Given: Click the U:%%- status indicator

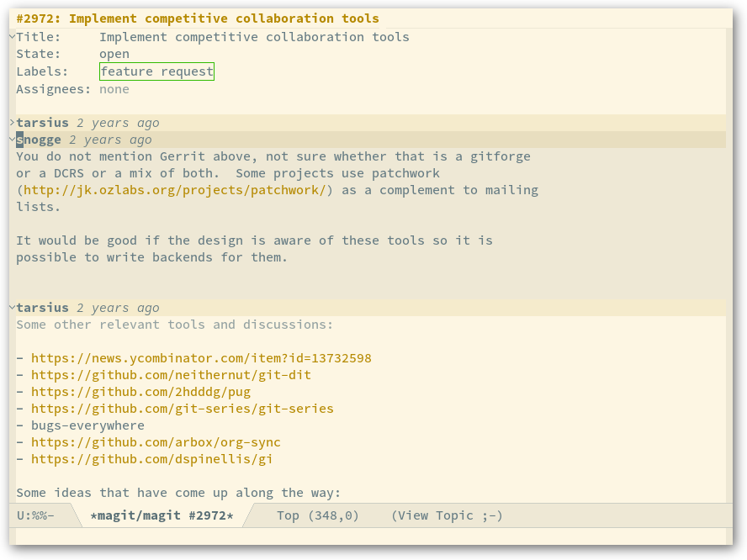Looking at the screenshot, I should (35, 515).
